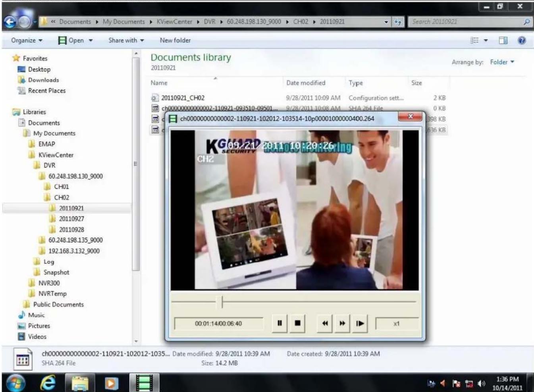Open the Windows Start menu

coord(16,383)
